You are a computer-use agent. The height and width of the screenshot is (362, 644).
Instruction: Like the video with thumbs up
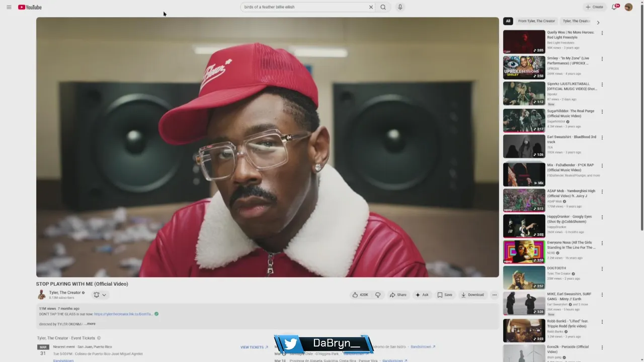(360, 295)
